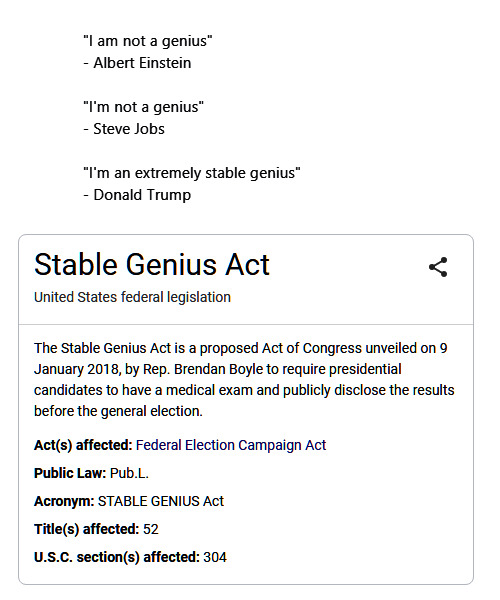The image size is (500, 600).
Task: Click the "- Albert Einstein" attribution
Action: pyautogui.click(x=137, y=63)
